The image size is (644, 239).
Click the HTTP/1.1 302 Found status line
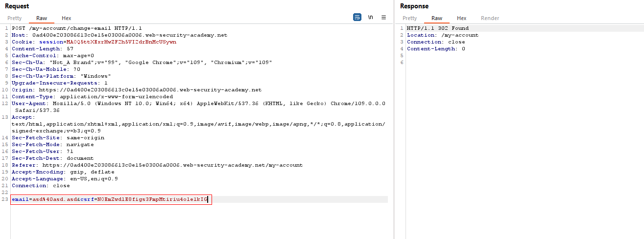pyautogui.click(x=437, y=28)
